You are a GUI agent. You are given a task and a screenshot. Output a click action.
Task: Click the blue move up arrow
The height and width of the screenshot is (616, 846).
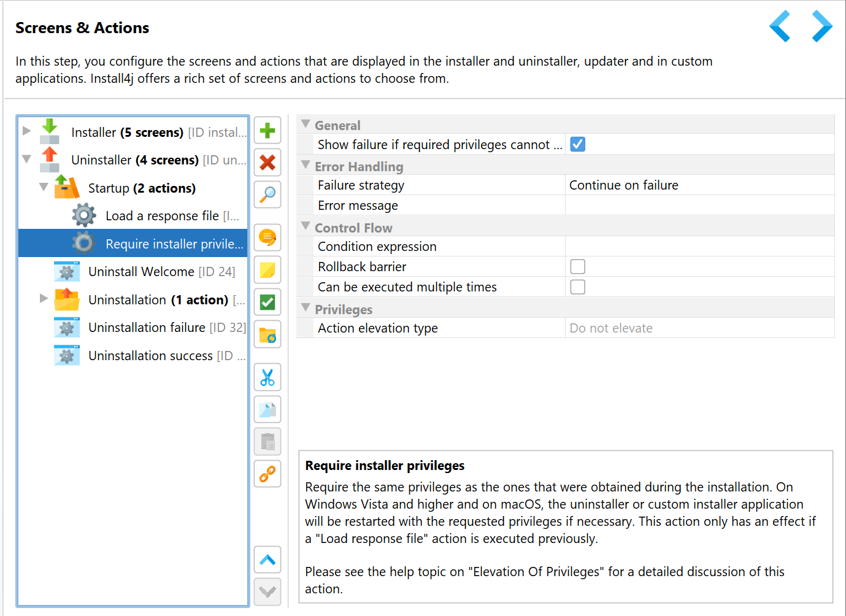pos(267,560)
